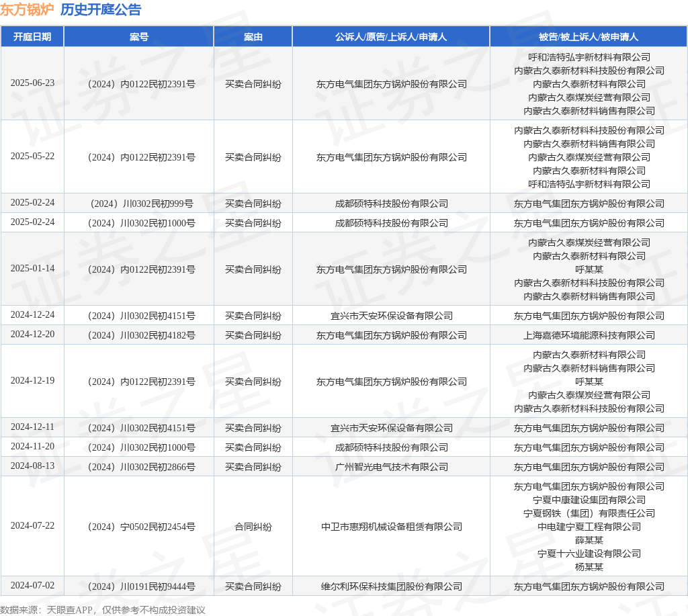
Task: Click 宜兴市天安环保设备有限公司 in the 2024-12-11 row
Action: tap(392, 428)
